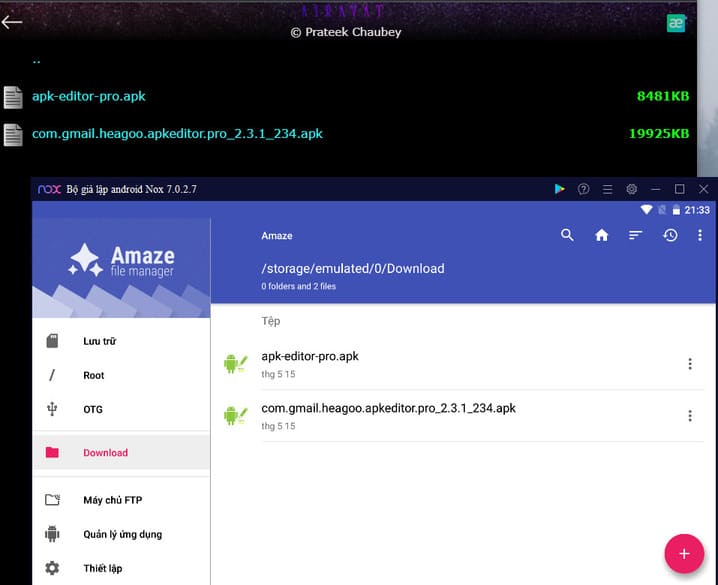The width and height of the screenshot is (718, 585).
Task: Open com.gmail.heagoo.apkeditor.pro_2.3.1_234.apk in the Airavat file list
Action: (177, 134)
